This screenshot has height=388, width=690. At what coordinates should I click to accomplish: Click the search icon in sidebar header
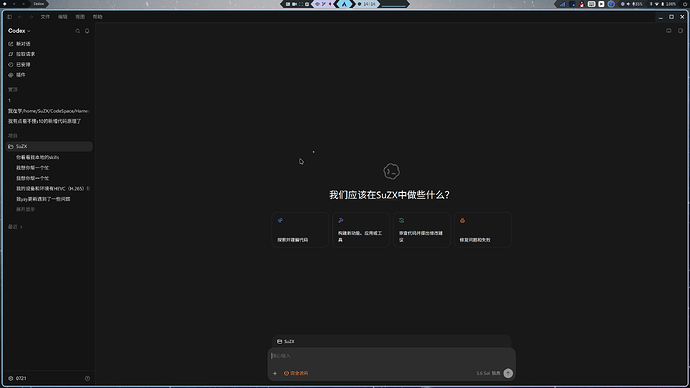(77, 31)
